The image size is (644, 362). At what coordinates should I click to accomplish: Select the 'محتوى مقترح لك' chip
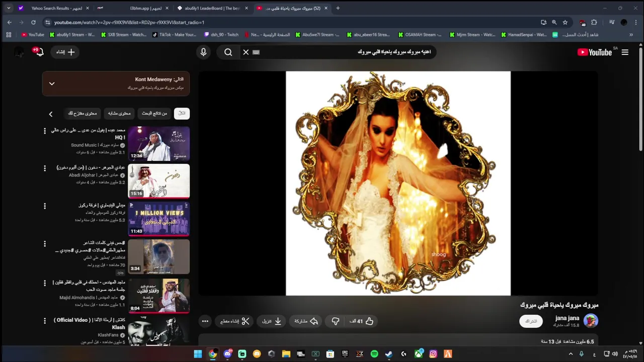coord(83,114)
